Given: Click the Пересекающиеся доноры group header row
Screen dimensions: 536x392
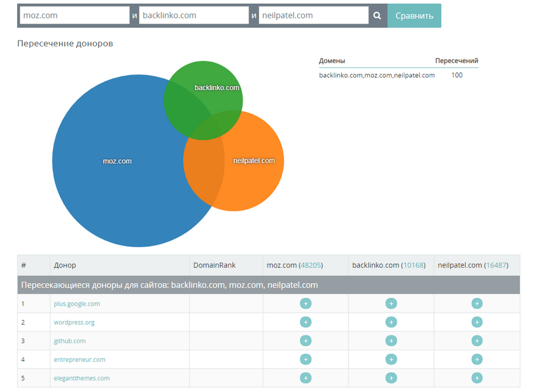Looking at the screenshot, I should click(x=269, y=285).
